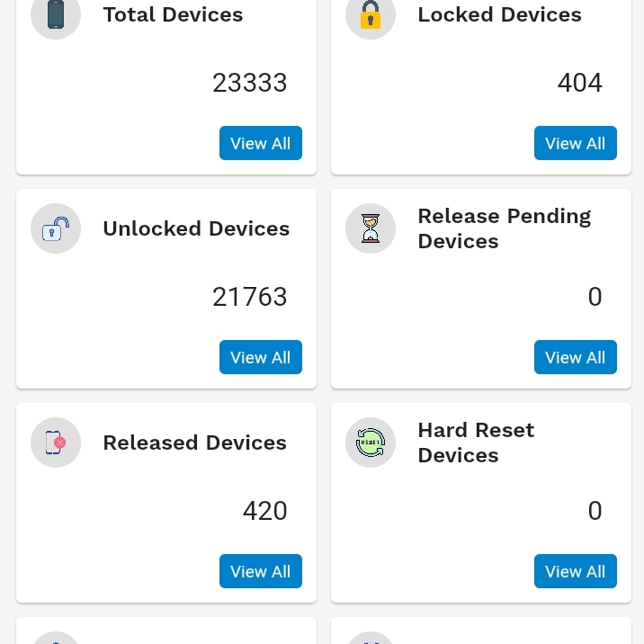This screenshot has height=644, width=644.
Task: Click the Release Pending hourglass icon
Action: click(371, 228)
